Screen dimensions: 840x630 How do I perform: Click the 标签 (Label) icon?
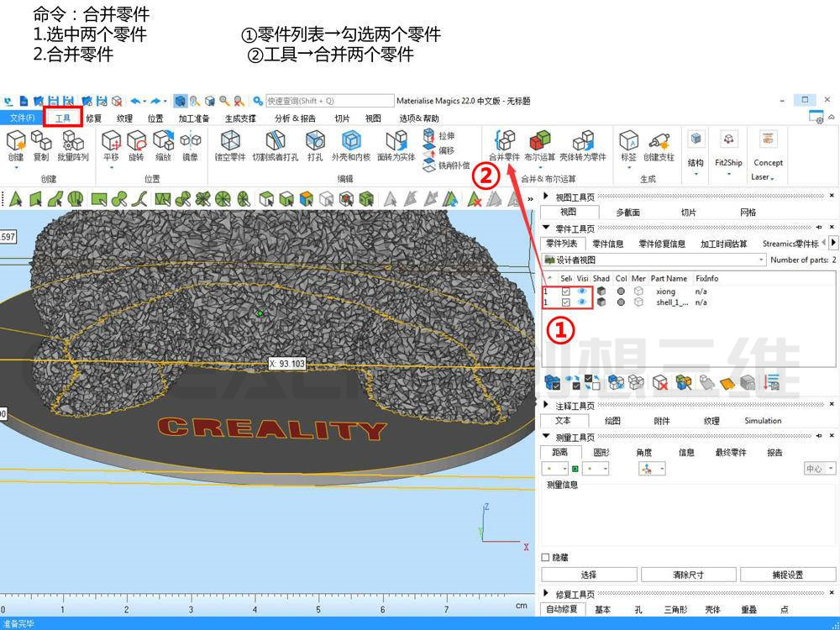628,140
